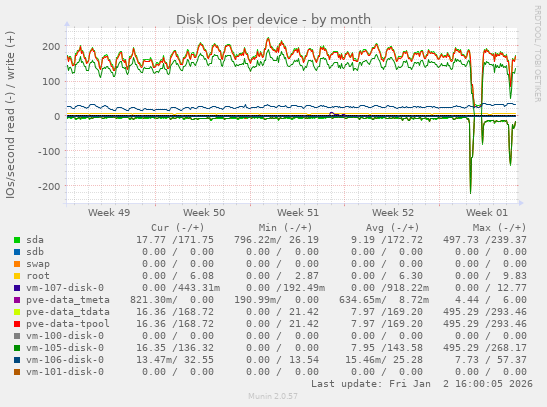Select the pve-data_tmeta legend label
547x407 pixels.
pyautogui.click(x=68, y=300)
